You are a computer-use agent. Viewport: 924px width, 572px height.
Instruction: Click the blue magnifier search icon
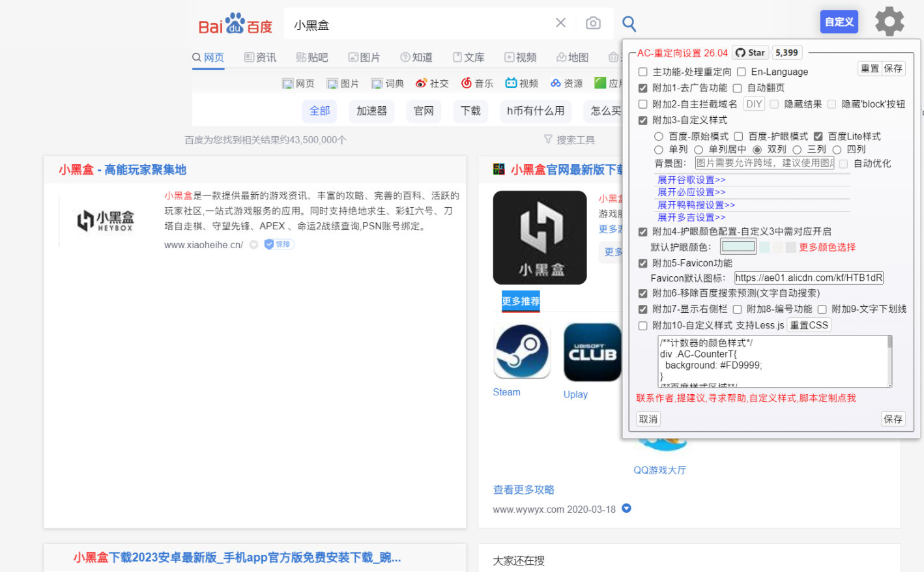[629, 24]
